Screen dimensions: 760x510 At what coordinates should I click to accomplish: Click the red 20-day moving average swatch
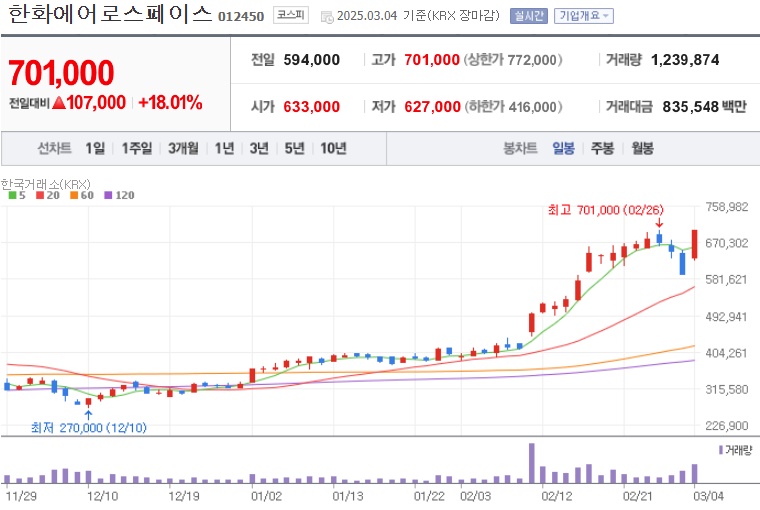click(x=40, y=195)
